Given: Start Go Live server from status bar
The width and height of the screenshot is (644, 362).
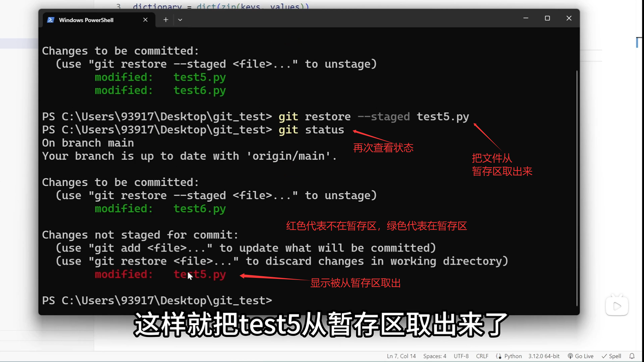Looking at the screenshot, I should coord(580,356).
